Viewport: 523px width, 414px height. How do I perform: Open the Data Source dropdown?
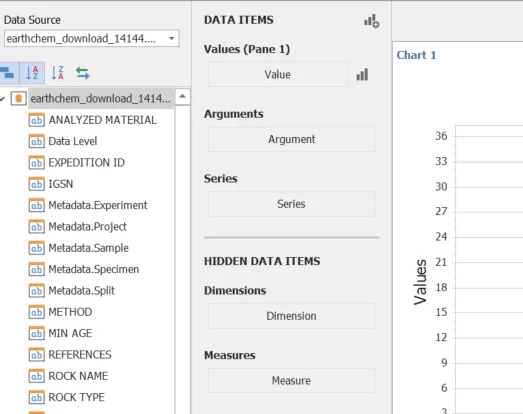[x=92, y=39]
